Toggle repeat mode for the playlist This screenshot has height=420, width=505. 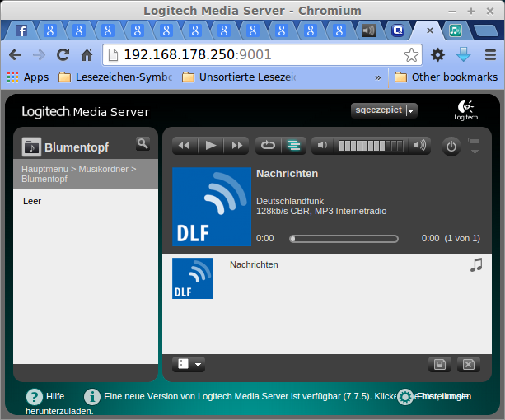(x=268, y=146)
